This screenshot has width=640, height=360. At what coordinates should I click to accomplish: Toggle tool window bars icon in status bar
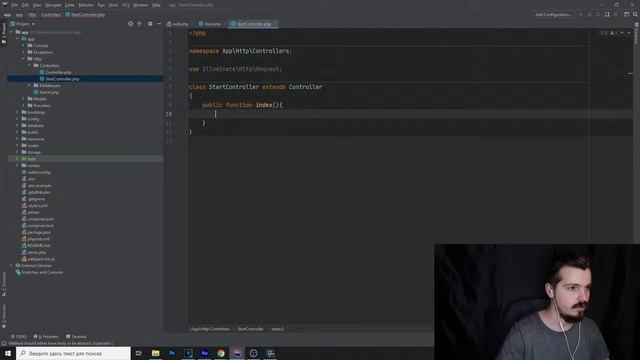(x=4, y=343)
